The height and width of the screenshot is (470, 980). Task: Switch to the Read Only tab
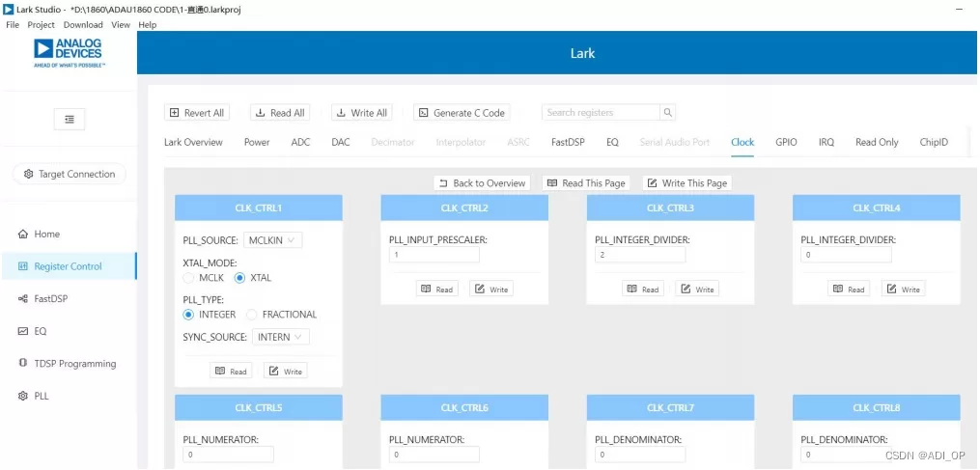877,142
